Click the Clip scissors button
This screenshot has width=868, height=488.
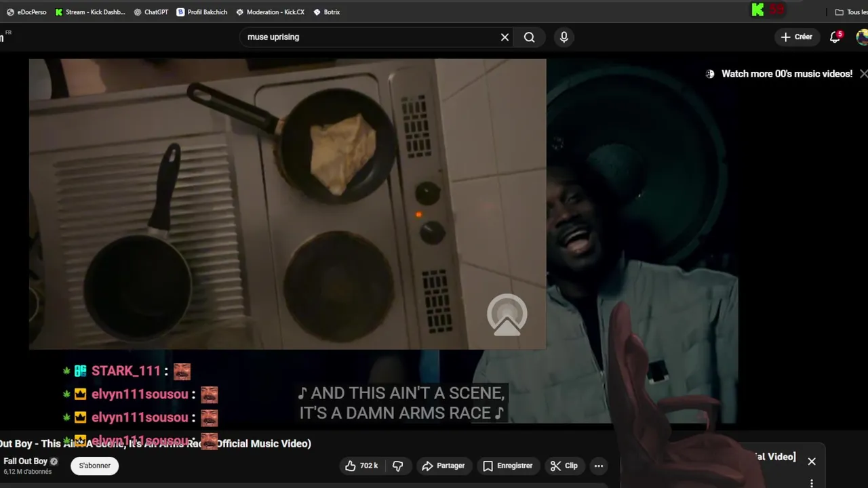(x=564, y=466)
